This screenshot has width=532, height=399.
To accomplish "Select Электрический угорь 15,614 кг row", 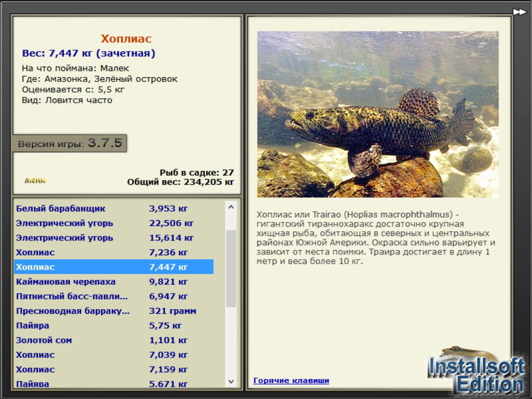I will (114, 237).
